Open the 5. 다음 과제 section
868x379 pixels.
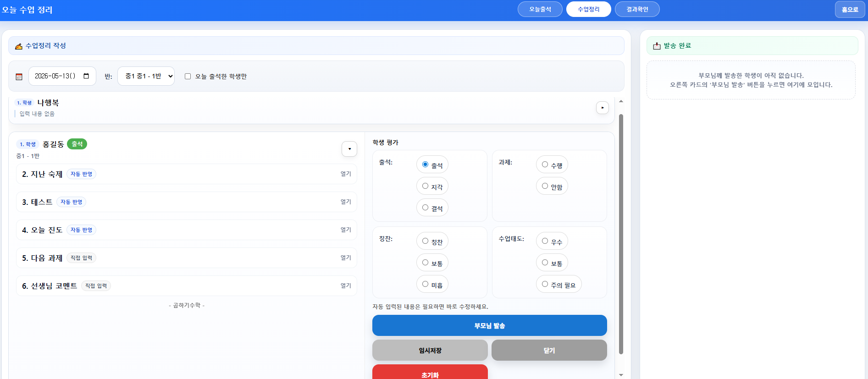coord(187,258)
